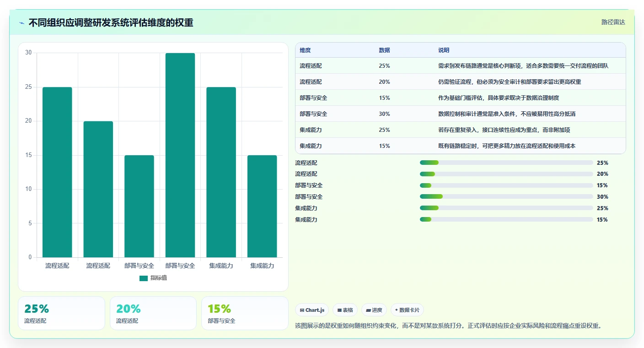Select the row starting 若存在重复录入

(461, 130)
